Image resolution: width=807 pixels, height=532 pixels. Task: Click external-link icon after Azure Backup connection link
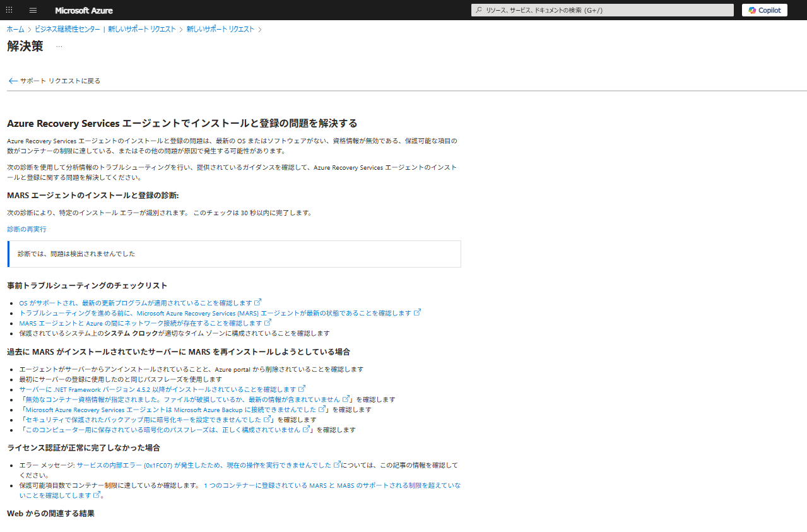pos(322,409)
